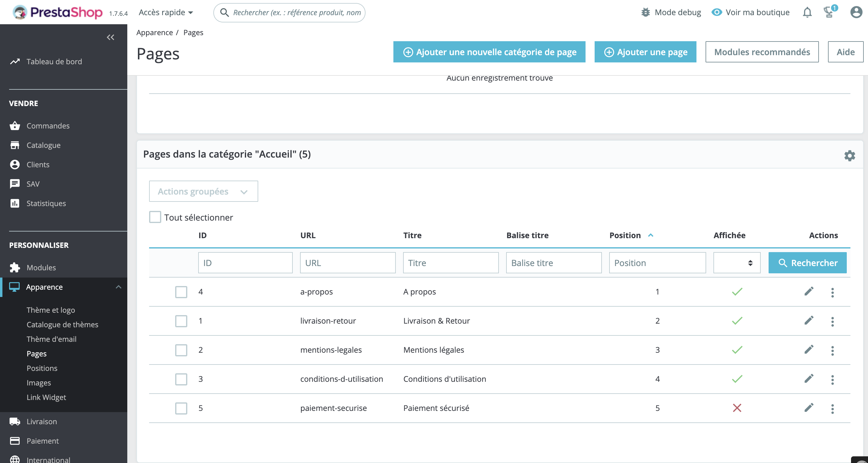
Task: Click the Ajouter une page button
Action: 645,52
